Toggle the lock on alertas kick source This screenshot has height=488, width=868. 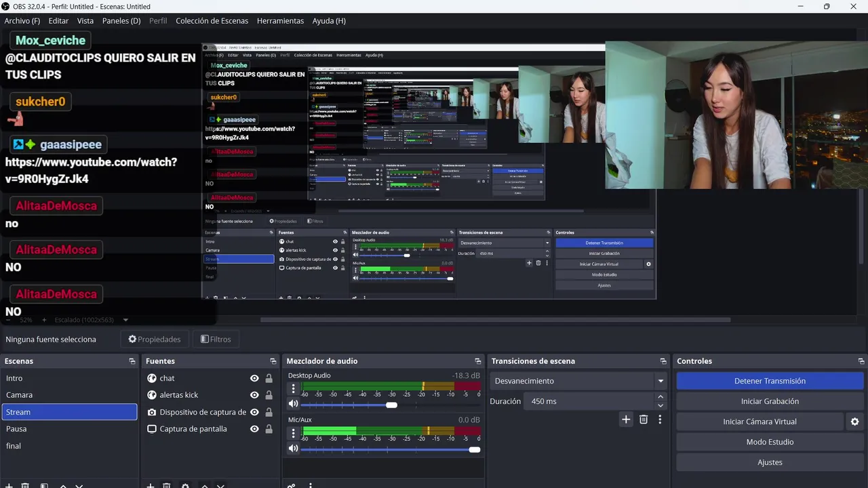[269, 395]
